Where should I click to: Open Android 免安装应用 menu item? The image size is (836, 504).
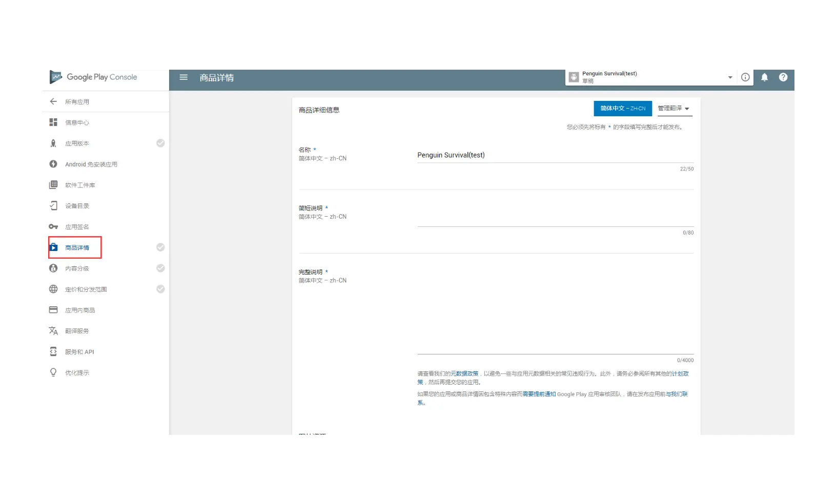tap(91, 164)
